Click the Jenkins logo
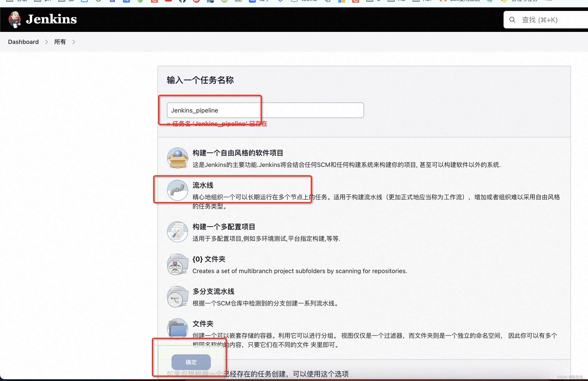Image resolution: width=588 pixels, height=381 pixels. click(14, 19)
